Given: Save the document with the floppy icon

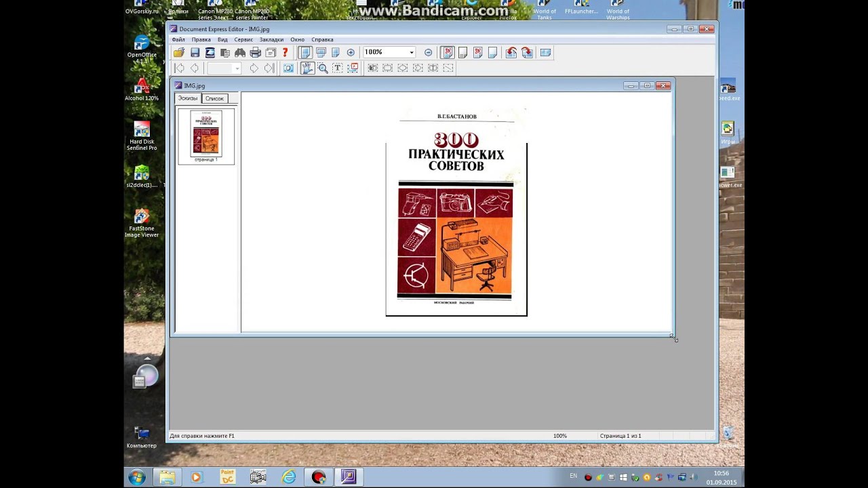Looking at the screenshot, I should tap(195, 52).
